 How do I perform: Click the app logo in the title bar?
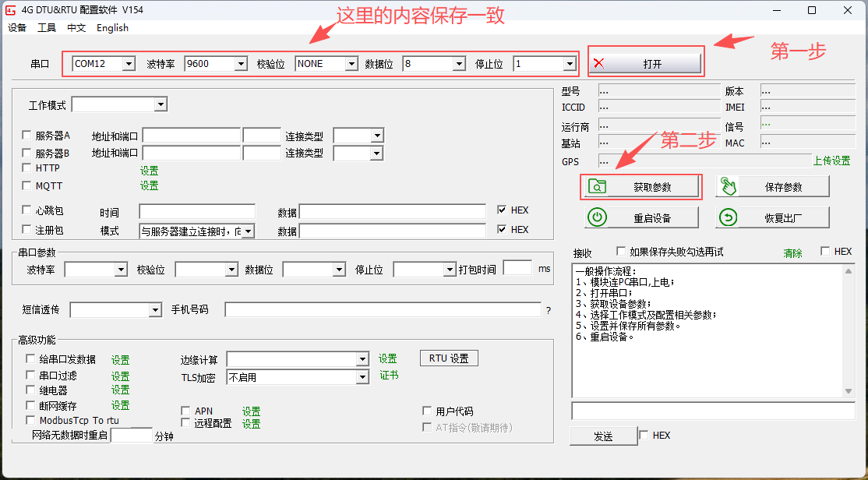click(11, 10)
